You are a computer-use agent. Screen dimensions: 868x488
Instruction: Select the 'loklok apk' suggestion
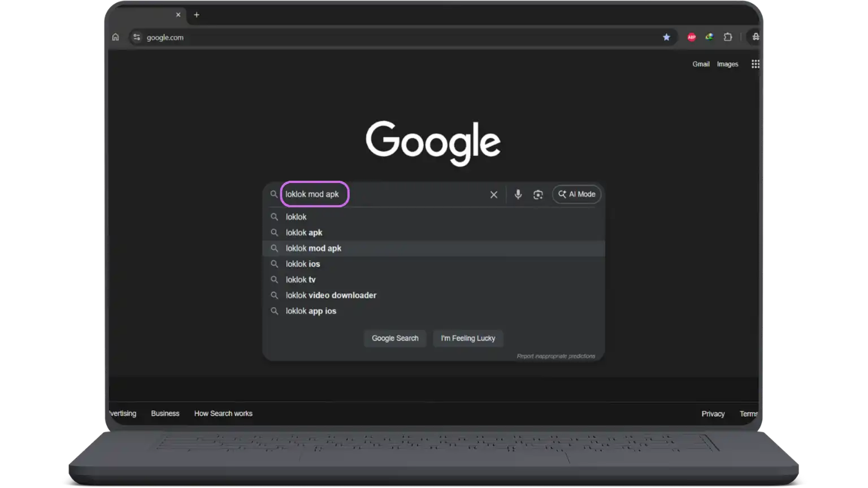(304, 233)
